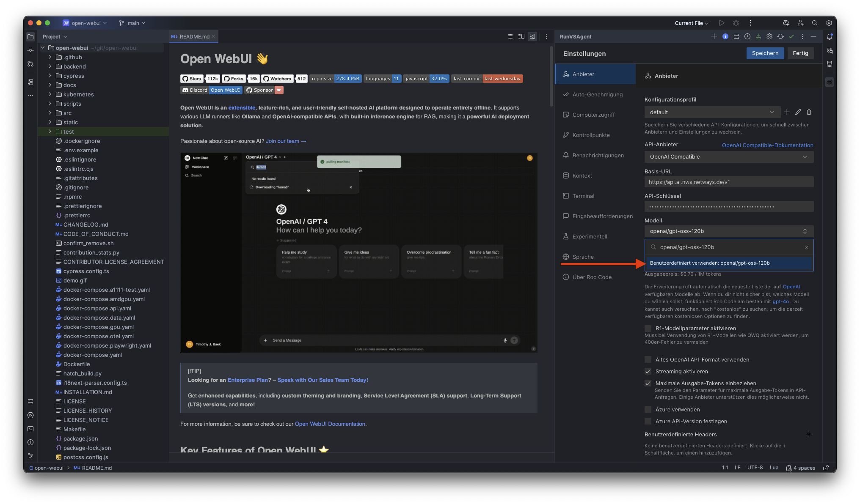Viewport: 860px width, 504px height.
Task: Delete the configuration profile with trash icon
Action: [x=809, y=112]
